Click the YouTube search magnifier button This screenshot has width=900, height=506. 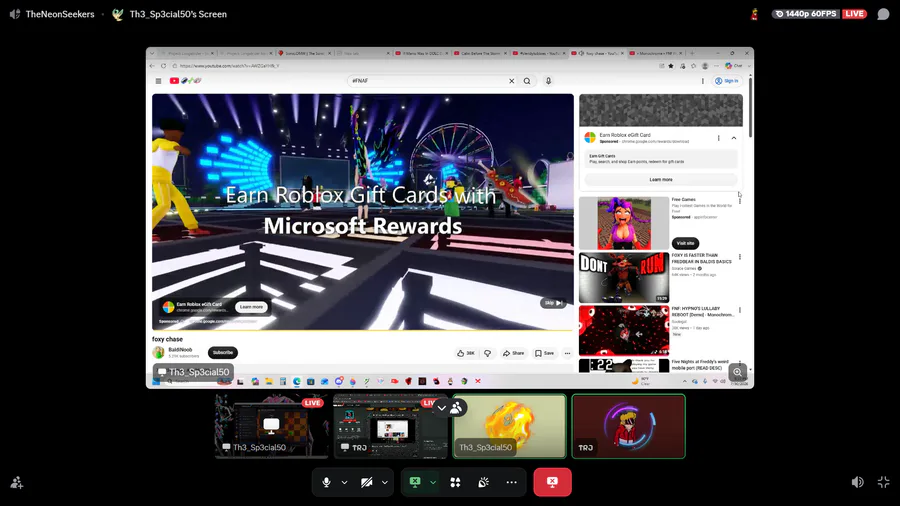(527, 81)
